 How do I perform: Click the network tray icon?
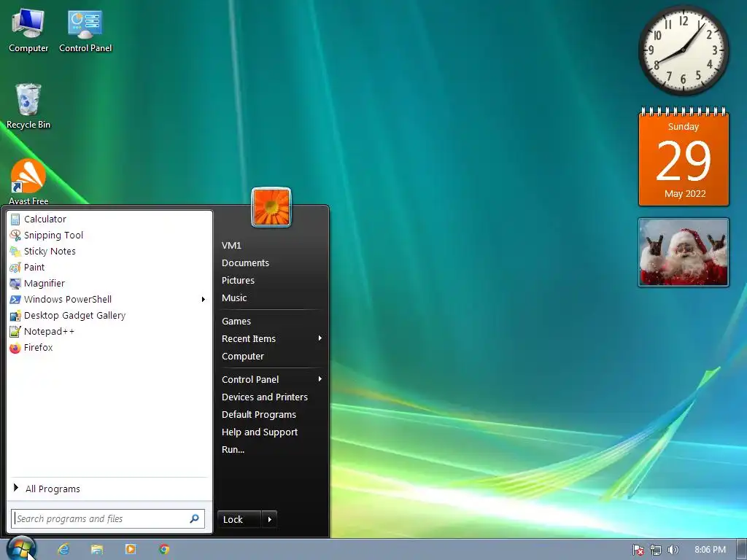click(x=656, y=550)
